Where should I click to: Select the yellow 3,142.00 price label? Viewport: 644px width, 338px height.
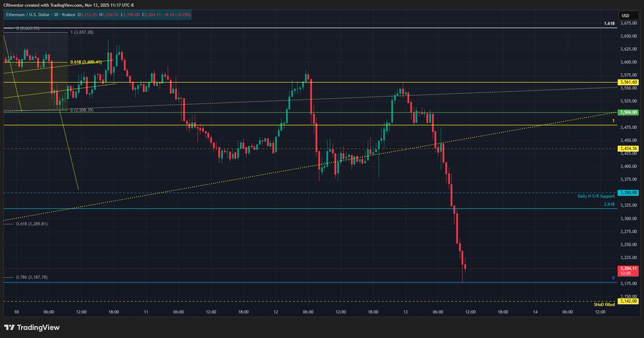coord(628,301)
